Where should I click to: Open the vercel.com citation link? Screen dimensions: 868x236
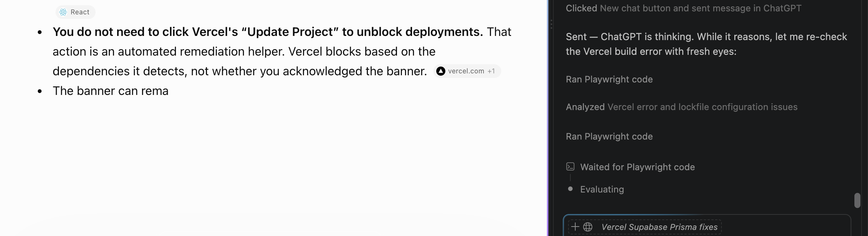466,71
